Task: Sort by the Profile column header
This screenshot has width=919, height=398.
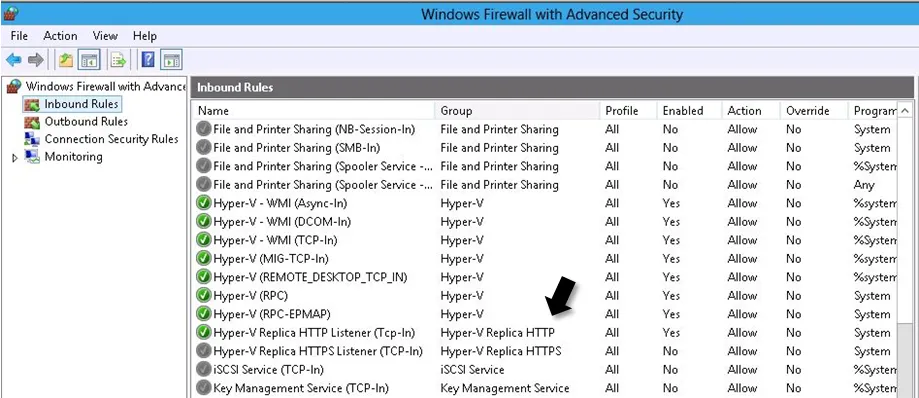Action: point(629,111)
